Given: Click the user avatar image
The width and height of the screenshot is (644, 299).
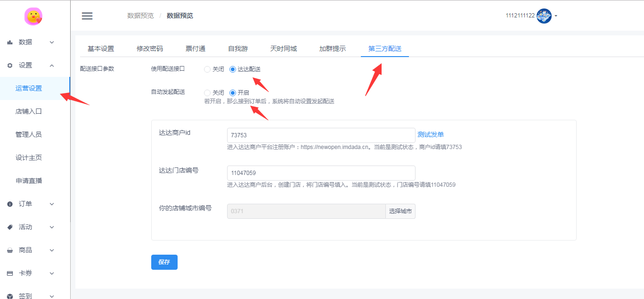Looking at the screenshot, I should point(544,16).
